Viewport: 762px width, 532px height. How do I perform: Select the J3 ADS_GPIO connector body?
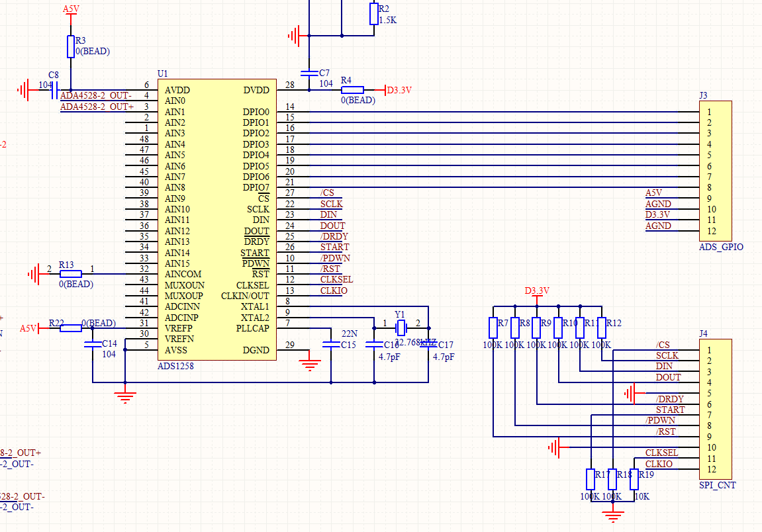pyautogui.click(x=716, y=171)
